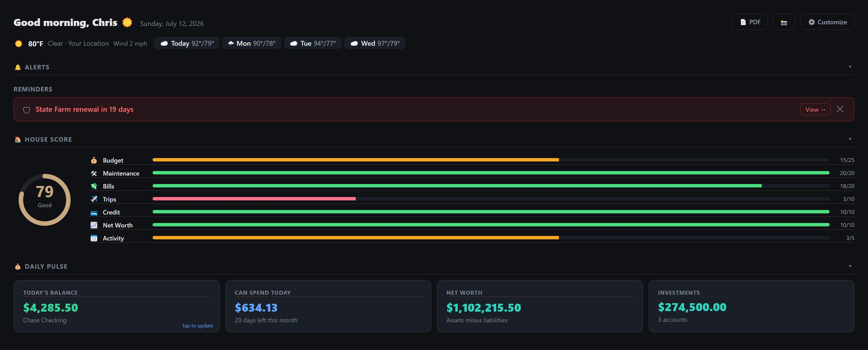This screenshot has width=868, height=350.
Task: Click the shield icon in State Farm reminder
Action: [27, 110]
